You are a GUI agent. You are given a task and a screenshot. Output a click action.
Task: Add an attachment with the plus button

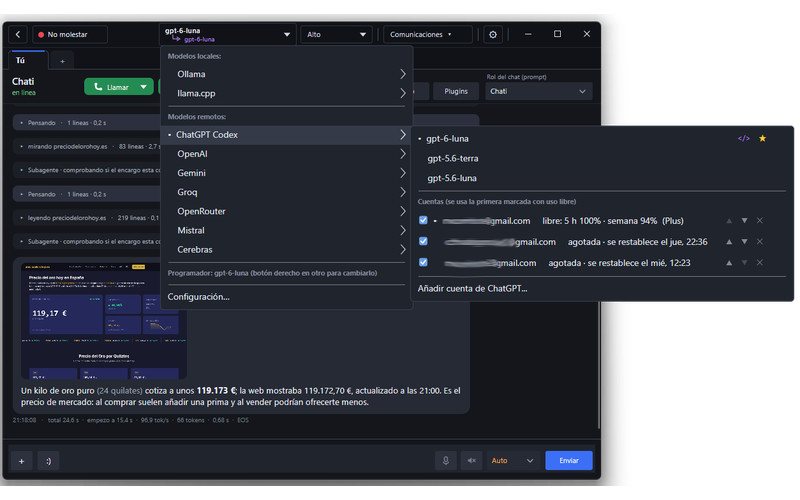point(21,461)
